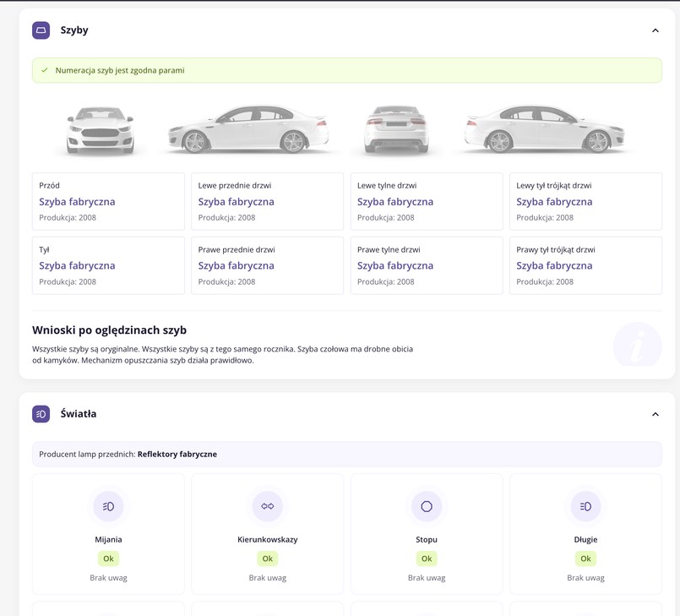Image resolution: width=680 pixels, height=616 pixels.
Task: Click Szyba fabryczna under Lewy tył trójkąt drzwi
Action: [554, 202]
